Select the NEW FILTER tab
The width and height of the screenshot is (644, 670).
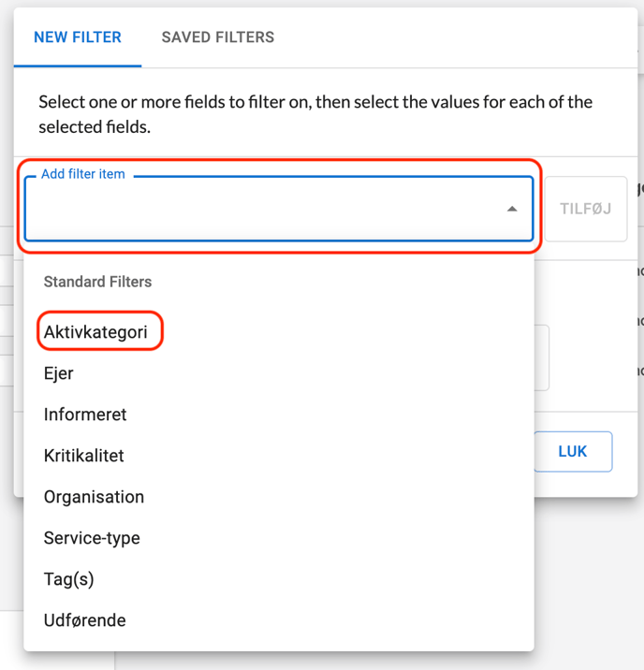pos(78,37)
